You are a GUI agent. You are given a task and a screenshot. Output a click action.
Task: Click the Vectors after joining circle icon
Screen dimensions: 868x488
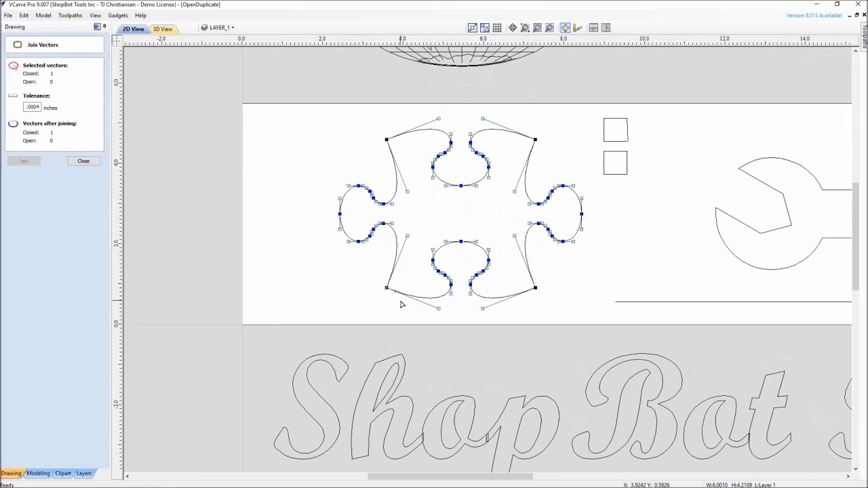[x=14, y=123]
